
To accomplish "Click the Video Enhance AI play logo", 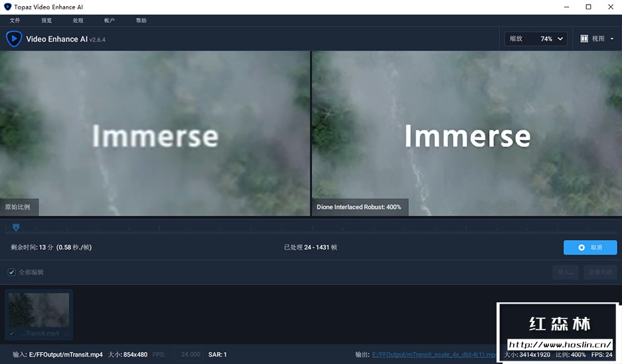I will [14, 39].
